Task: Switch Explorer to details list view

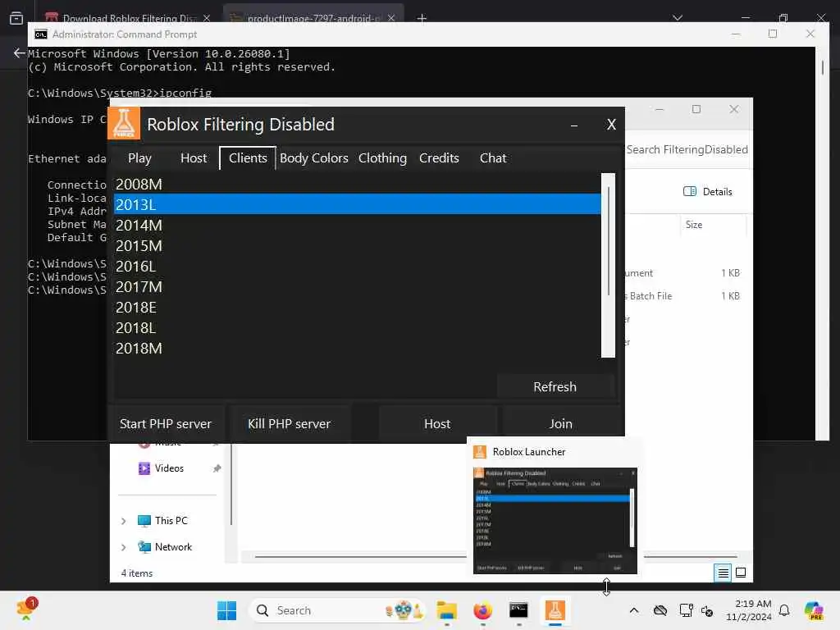Action: pyautogui.click(x=723, y=573)
